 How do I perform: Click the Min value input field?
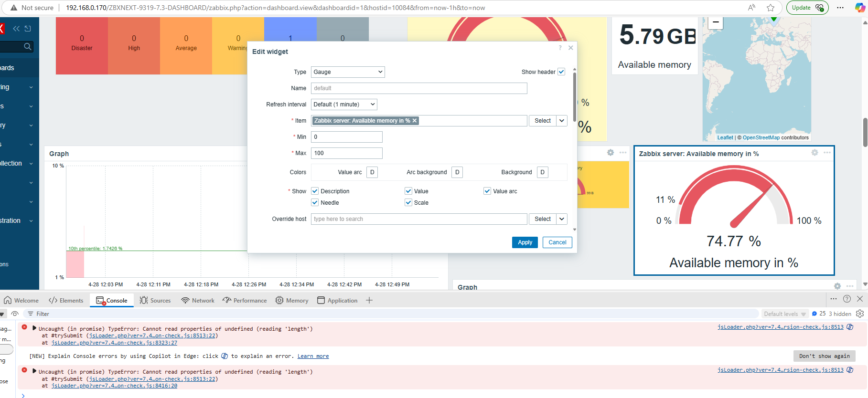[347, 137]
